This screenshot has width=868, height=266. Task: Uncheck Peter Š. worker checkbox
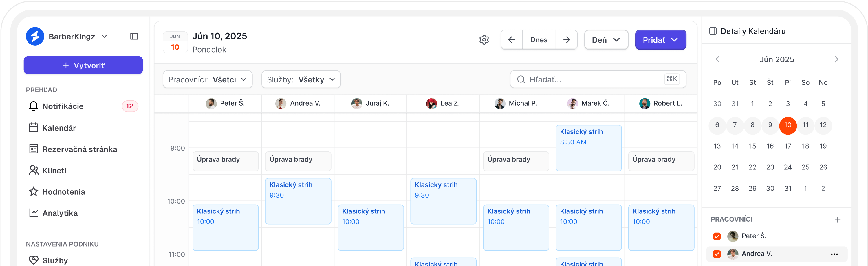[717, 236]
